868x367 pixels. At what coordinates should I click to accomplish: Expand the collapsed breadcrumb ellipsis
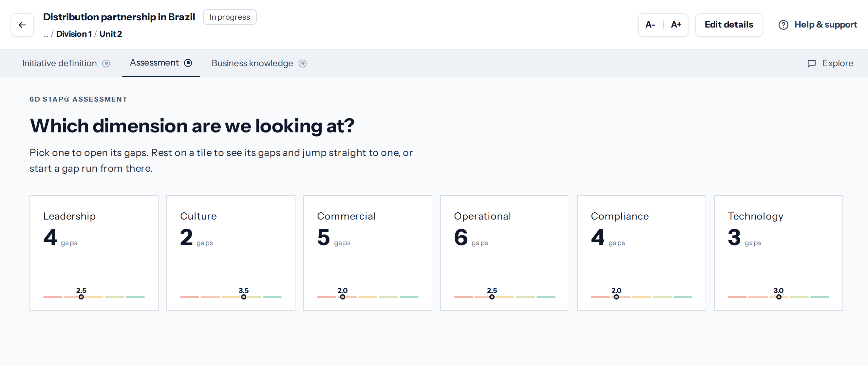click(x=46, y=35)
